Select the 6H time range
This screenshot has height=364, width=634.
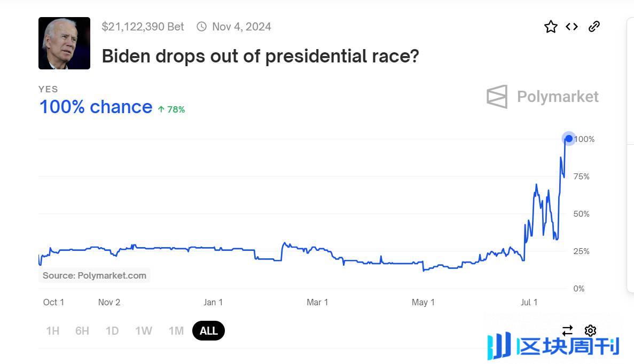pyautogui.click(x=82, y=331)
